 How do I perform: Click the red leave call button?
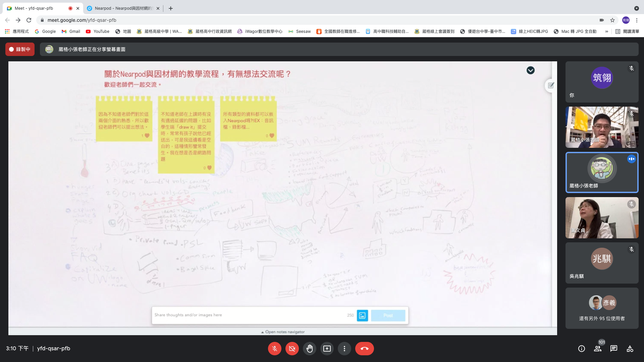pos(364,349)
